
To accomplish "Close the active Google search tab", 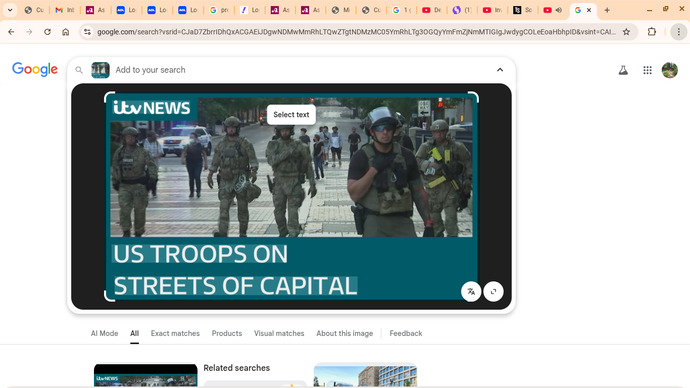I will point(589,10).
